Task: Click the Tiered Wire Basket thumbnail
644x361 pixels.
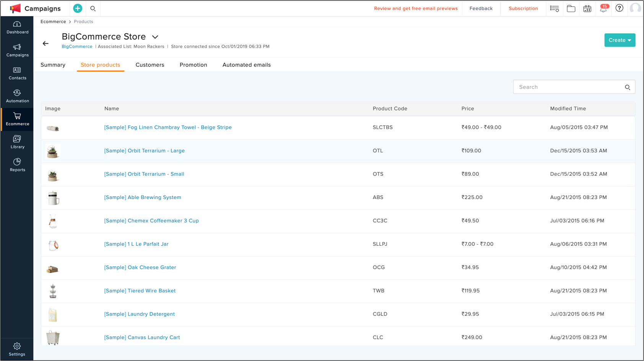Action: 53,291
